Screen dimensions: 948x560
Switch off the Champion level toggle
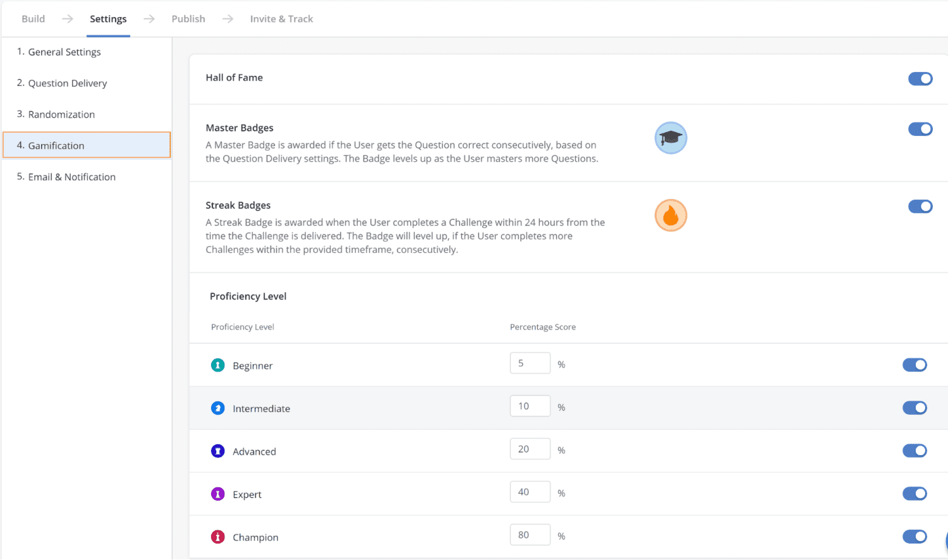coord(915,537)
